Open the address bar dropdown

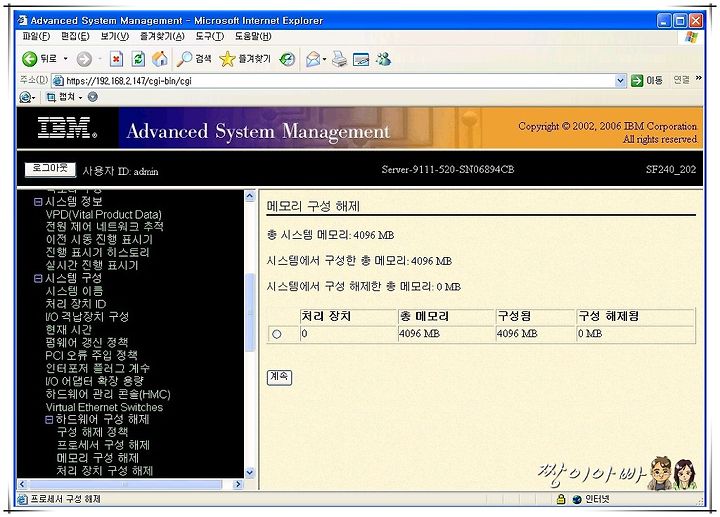(x=620, y=81)
